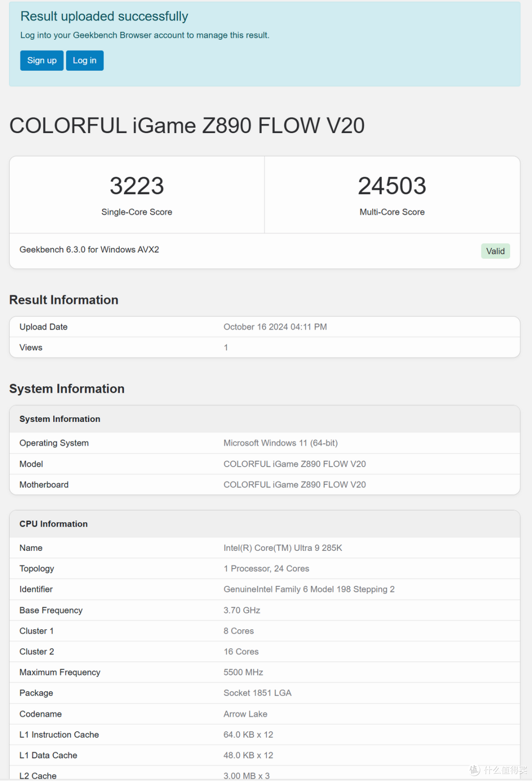Select the Topology row label
Screen dimensions: 532x781
pyautogui.click(x=37, y=569)
